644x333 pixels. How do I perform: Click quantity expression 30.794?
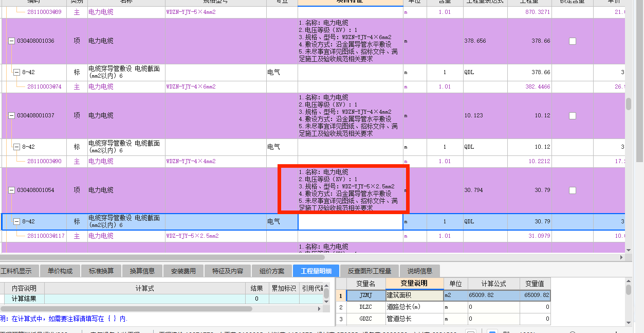coord(474,190)
